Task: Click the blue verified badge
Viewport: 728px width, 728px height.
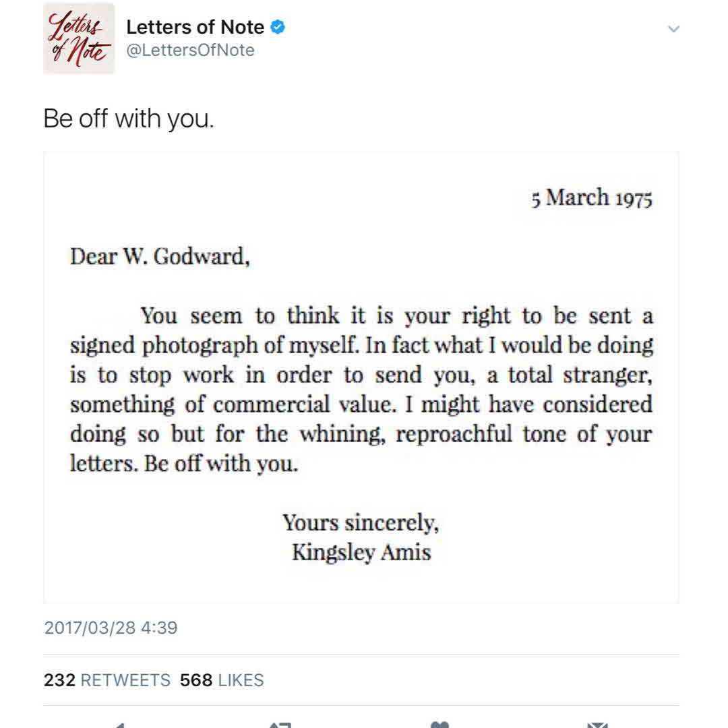Action: click(278, 27)
